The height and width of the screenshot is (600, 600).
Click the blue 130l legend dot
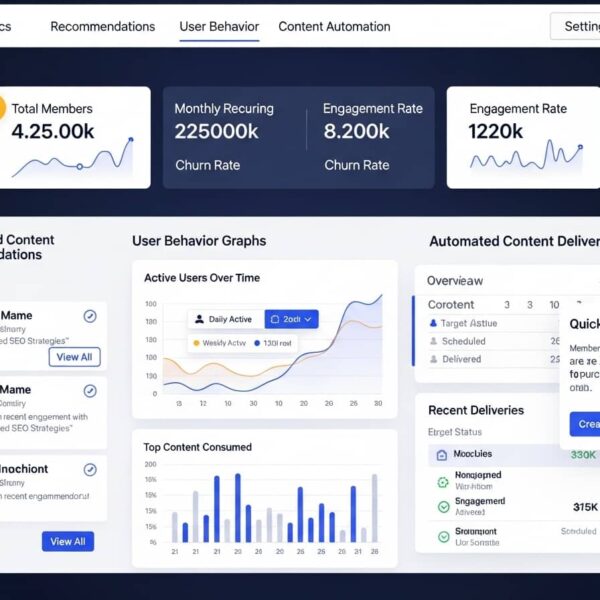(x=257, y=343)
